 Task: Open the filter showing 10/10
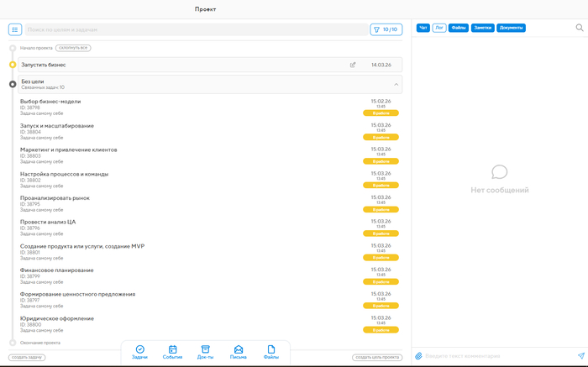(x=386, y=29)
